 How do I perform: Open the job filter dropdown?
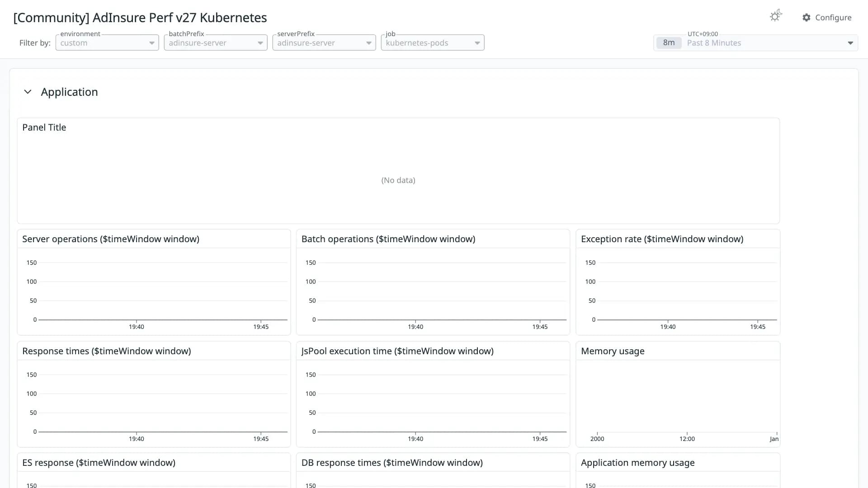[433, 43]
